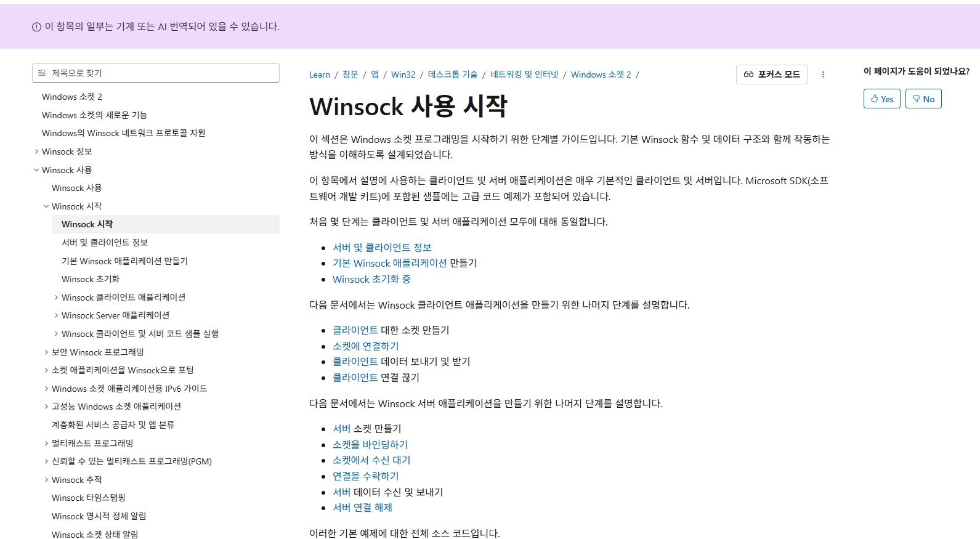Expand Winsock 클라이언트 및 서버 코드 샘플 실행

click(x=56, y=334)
